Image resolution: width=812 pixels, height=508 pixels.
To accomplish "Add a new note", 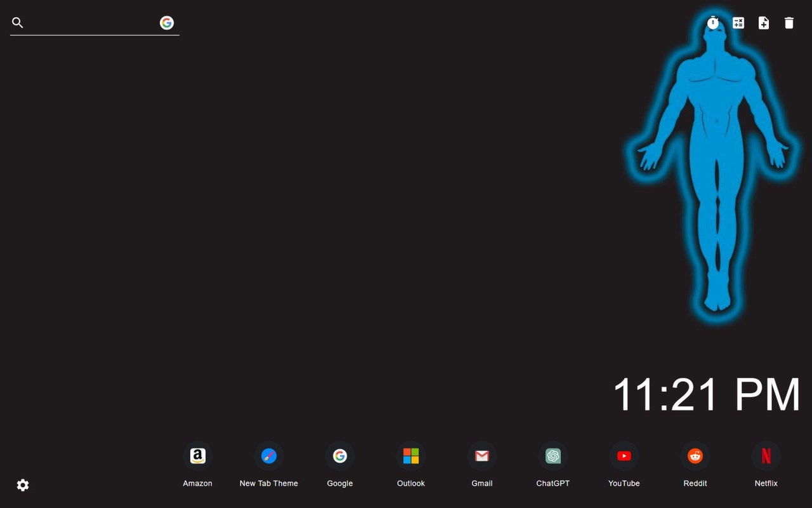I will pyautogui.click(x=764, y=23).
